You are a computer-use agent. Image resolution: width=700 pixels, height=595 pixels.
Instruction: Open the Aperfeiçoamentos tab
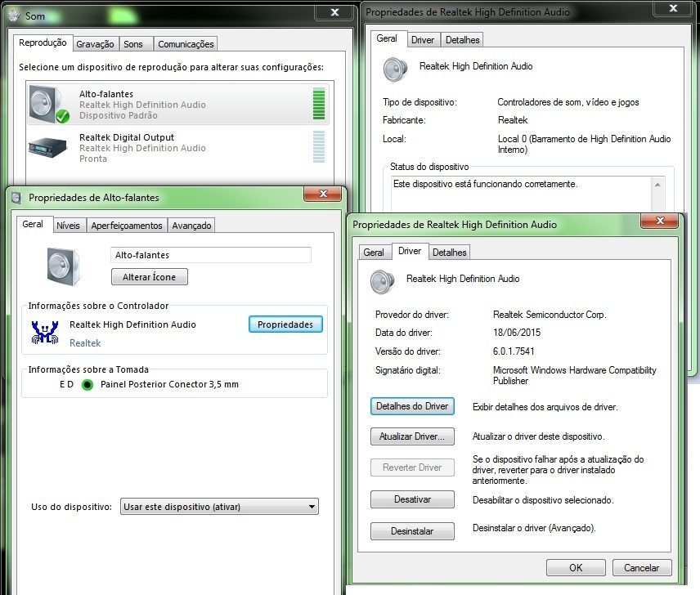point(127,226)
